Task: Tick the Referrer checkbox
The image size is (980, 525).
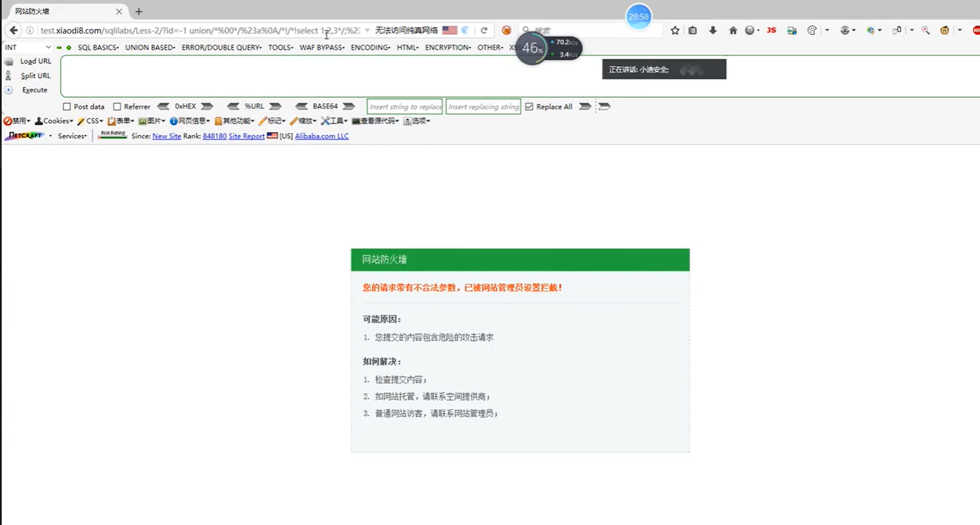Action: pos(117,106)
